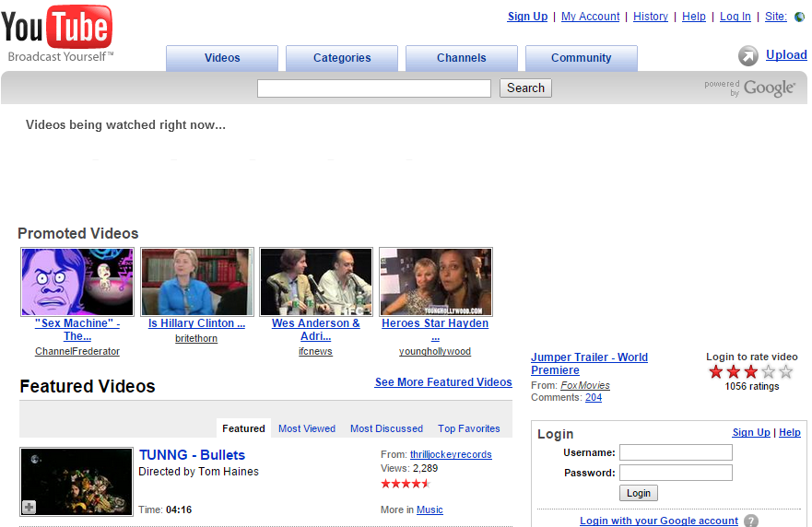Open the Categories tab
Image resolution: width=812 pixels, height=527 pixels.
(x=342, y=58)
